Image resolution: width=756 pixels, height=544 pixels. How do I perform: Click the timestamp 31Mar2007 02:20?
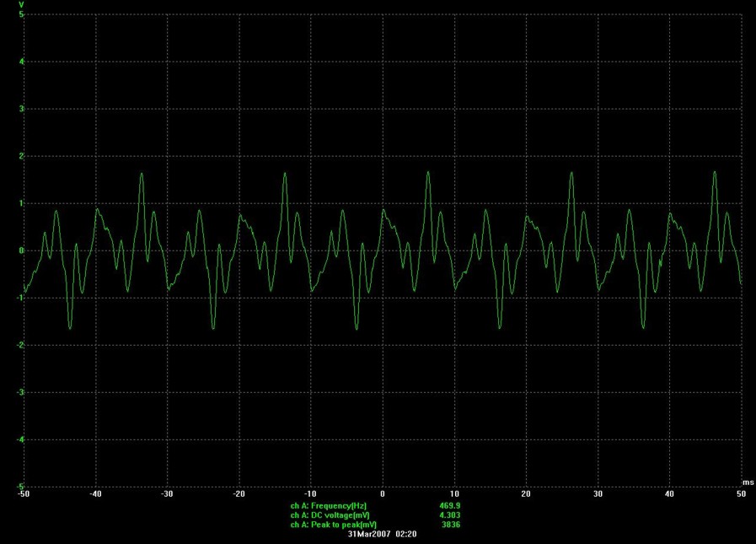[x=382, y=534]
